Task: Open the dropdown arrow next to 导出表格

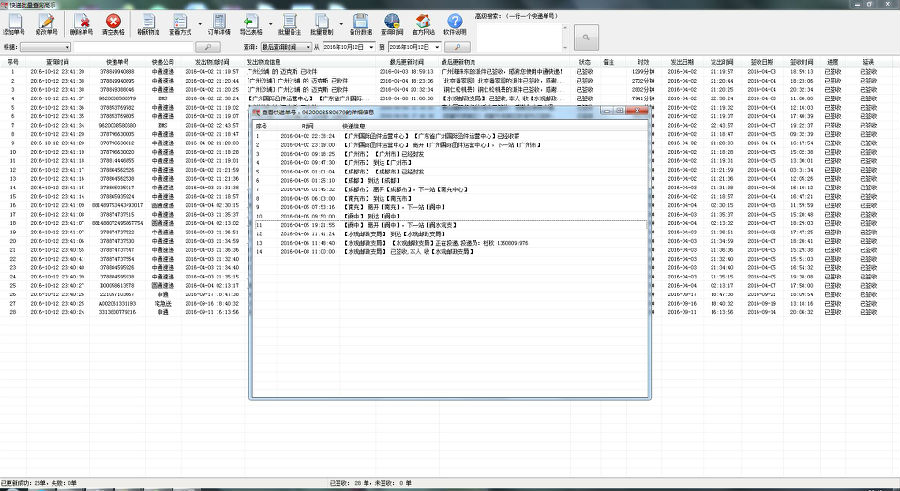Action: point(270,24)
